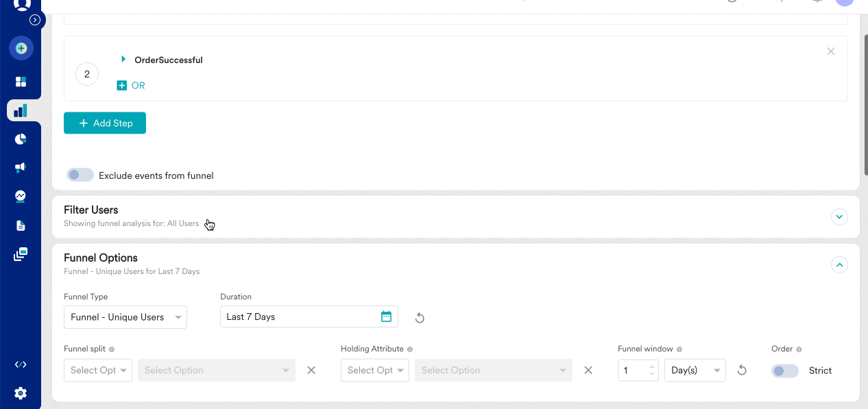Screen dimensions: 868x409
Task: Open the Funnel Type dropdown
Action: point(125,317)
